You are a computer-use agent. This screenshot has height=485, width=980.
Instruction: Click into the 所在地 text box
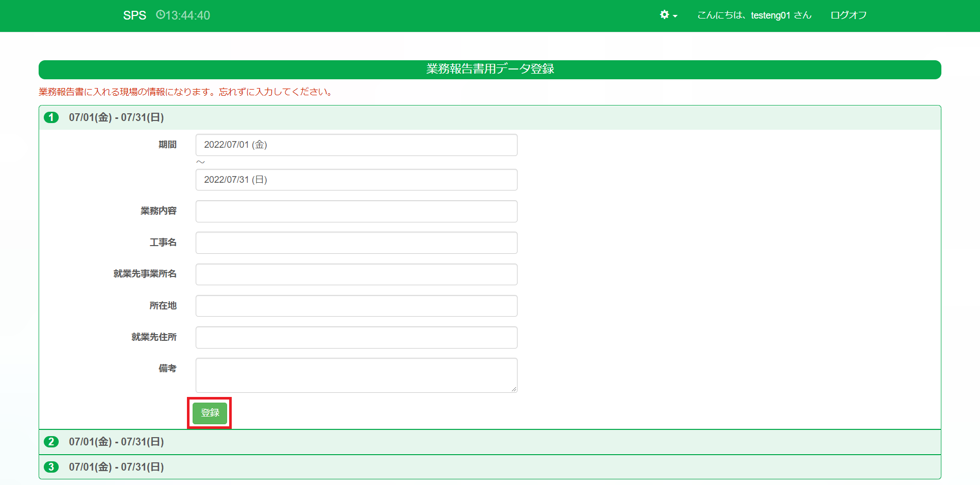(356, 306)
